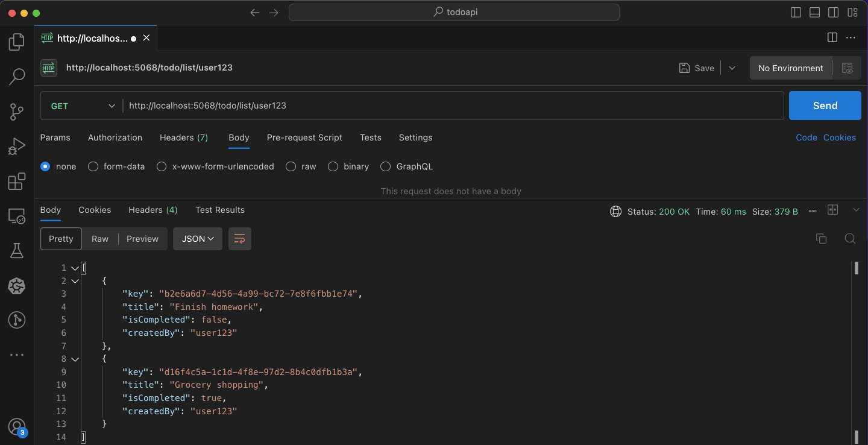Viewport: 868px width, 445px height.
Task: Open the Search magnifier in activity bar
Action: 17,77
